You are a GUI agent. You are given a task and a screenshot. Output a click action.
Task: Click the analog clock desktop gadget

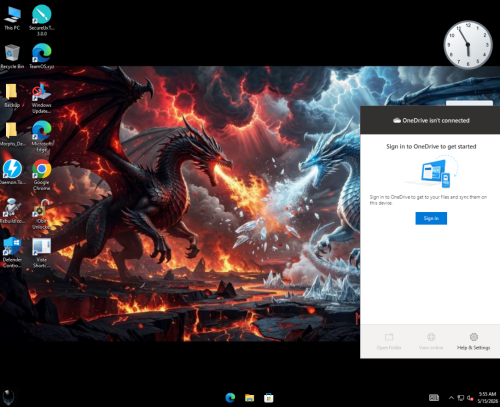pos(468,45)
